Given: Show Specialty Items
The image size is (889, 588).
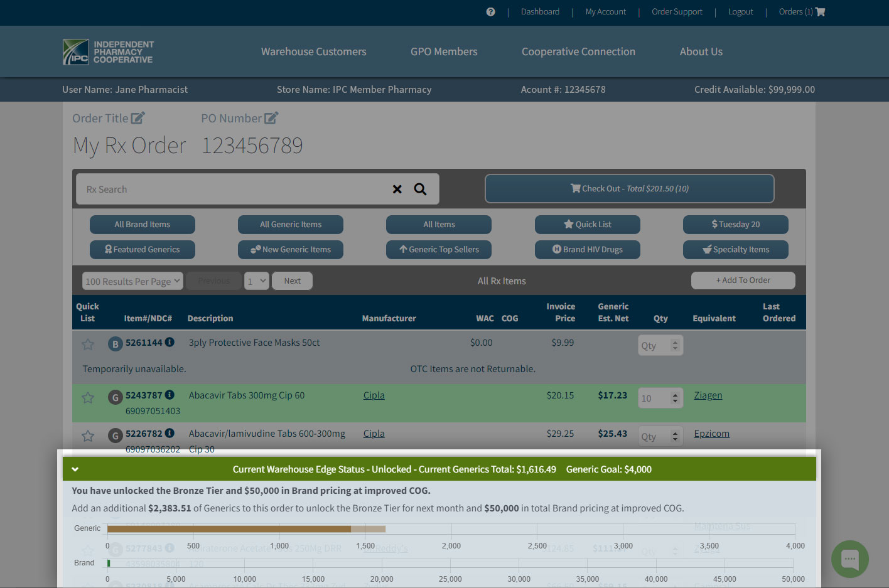Looking at the screenshot, I should (736, 250).
